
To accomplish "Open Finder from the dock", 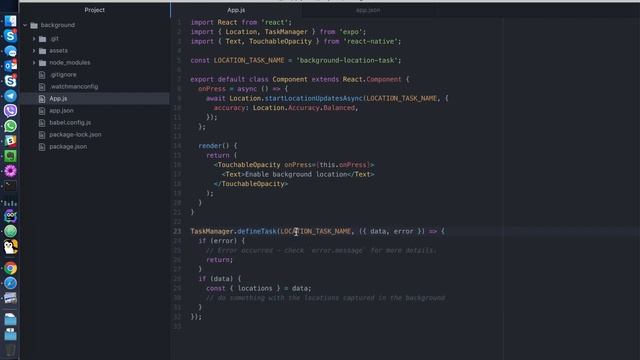I will 10,21.
